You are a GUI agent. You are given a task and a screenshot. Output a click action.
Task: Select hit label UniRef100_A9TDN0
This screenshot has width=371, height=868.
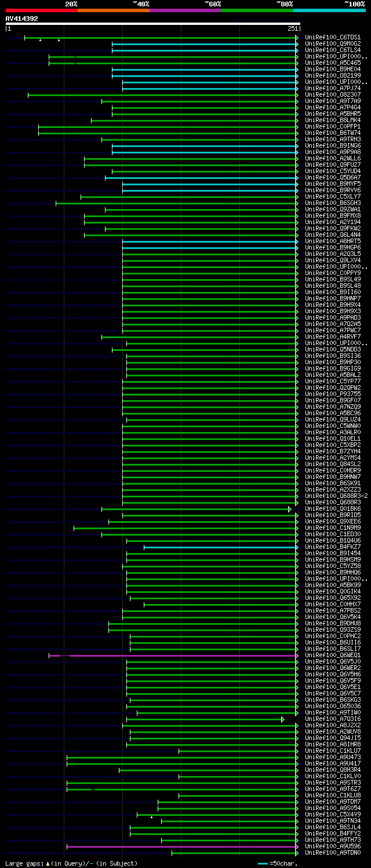(333, 853)
